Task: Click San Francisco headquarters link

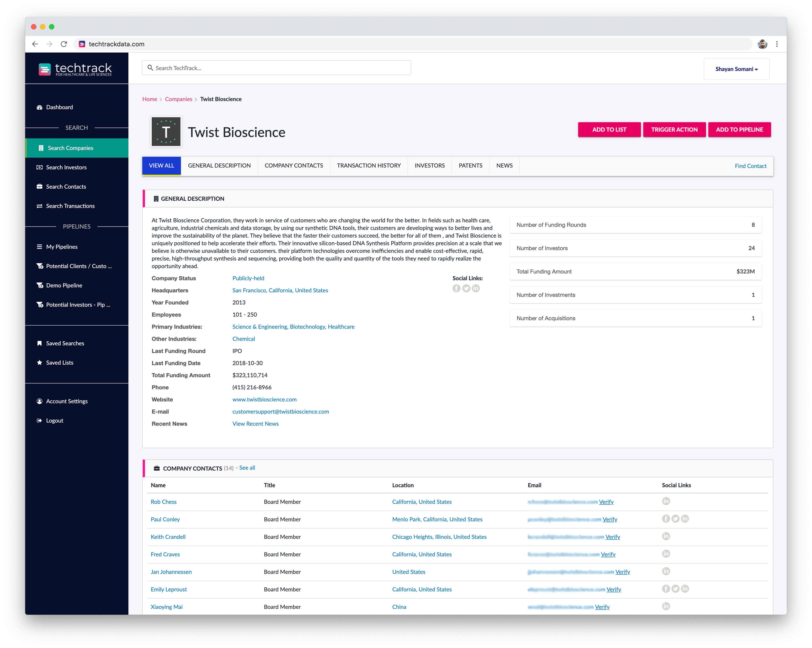Action: pyautogui.click(x=280, y=291)
